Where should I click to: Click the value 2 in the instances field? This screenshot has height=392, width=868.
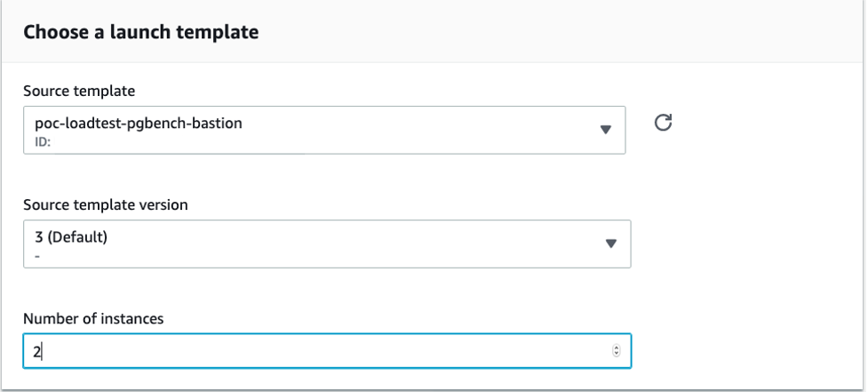tap(37, 351)
